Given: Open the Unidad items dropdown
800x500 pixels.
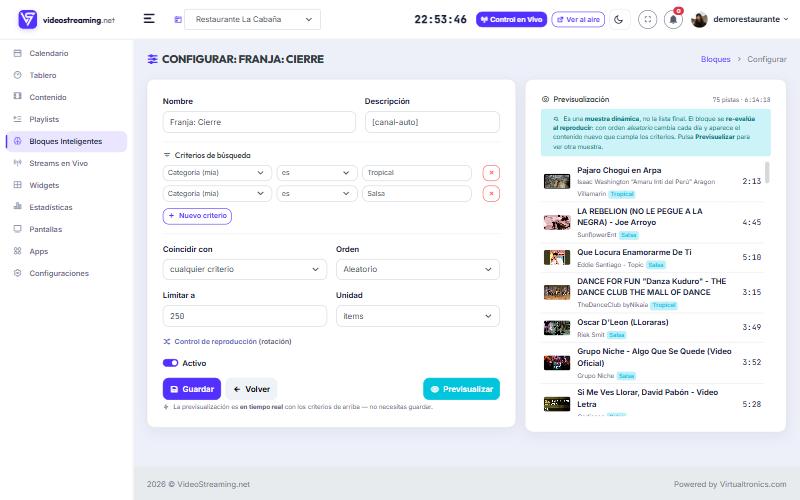Looking at the screenshot, I should [418, 316].
